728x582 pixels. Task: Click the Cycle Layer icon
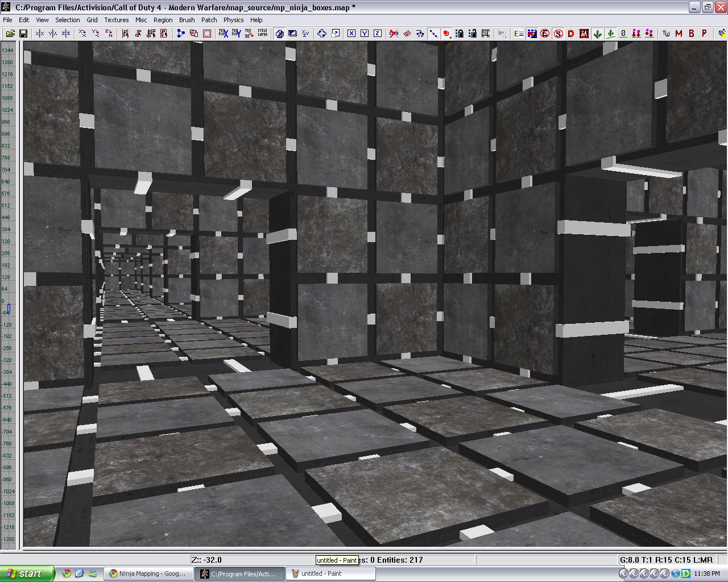tap(262, 34)
